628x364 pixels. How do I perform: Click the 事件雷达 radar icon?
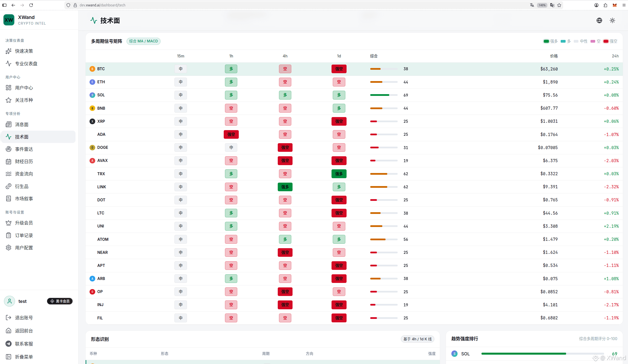click(x=8, y=149)
